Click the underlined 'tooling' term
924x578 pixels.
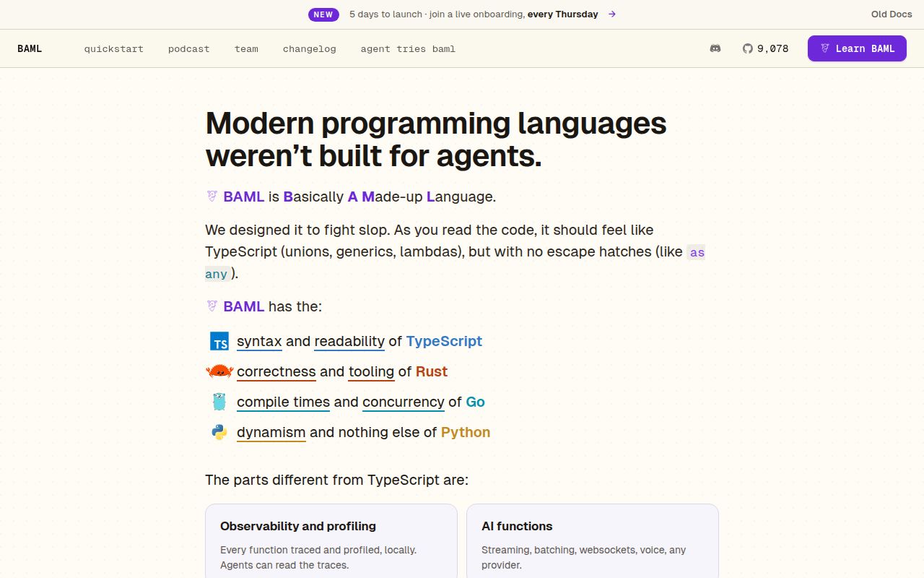pyautogui.click(x=371, y=371)
